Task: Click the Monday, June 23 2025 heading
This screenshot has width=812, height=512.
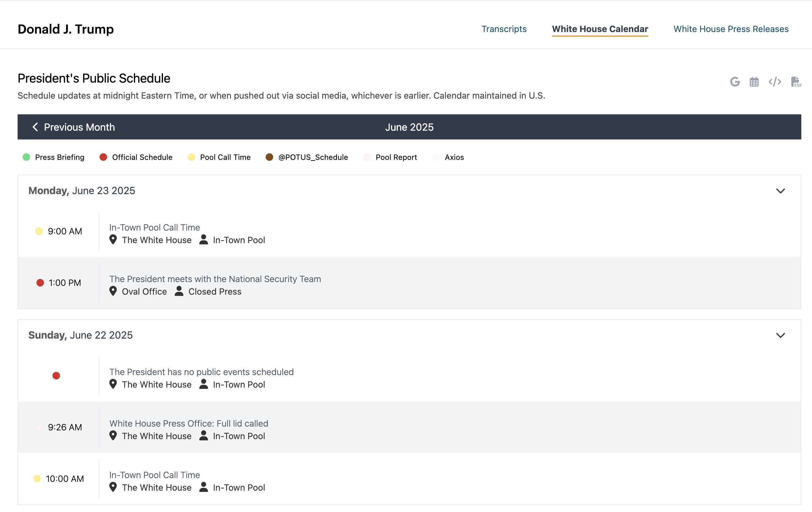Action: coord(82,191)
